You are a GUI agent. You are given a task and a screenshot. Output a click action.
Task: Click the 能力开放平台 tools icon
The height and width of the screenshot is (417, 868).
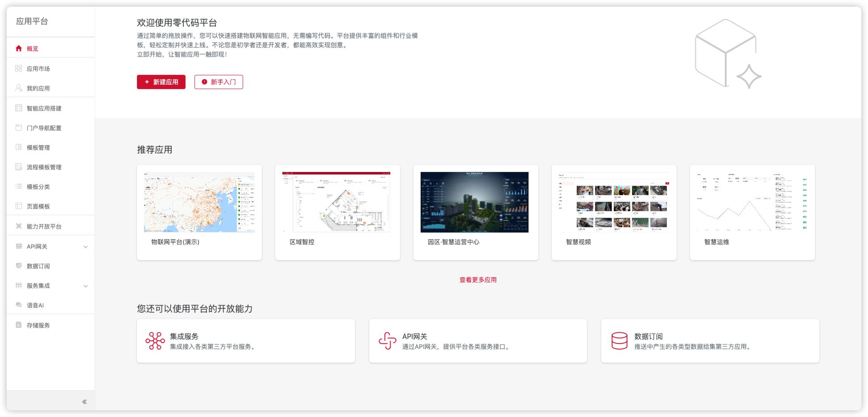pyautogui.click(x=19, y=226)
